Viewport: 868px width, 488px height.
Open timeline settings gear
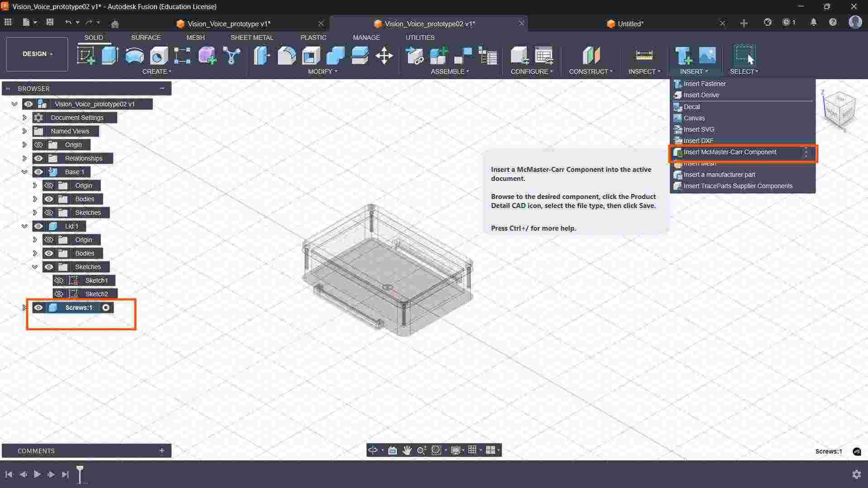856,474
